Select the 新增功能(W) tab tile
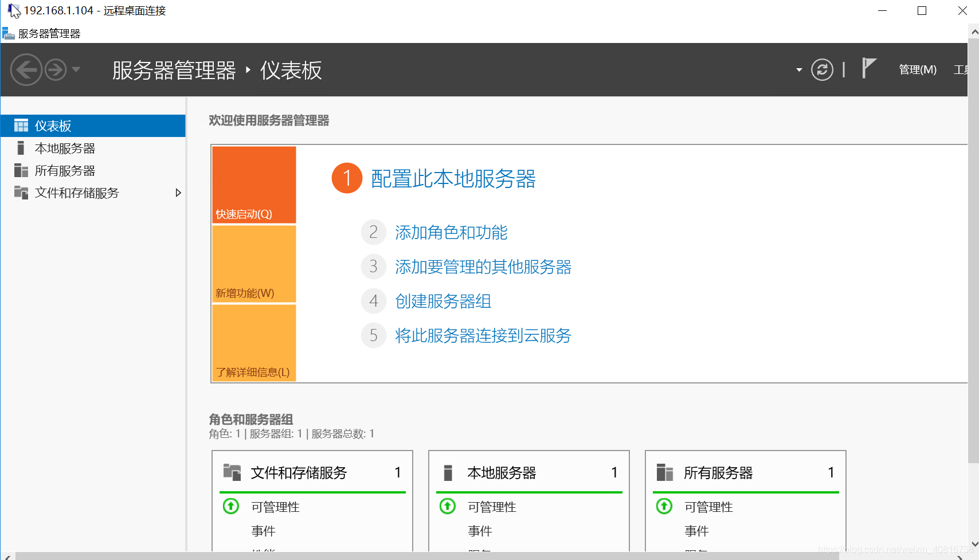 point(254,264)
